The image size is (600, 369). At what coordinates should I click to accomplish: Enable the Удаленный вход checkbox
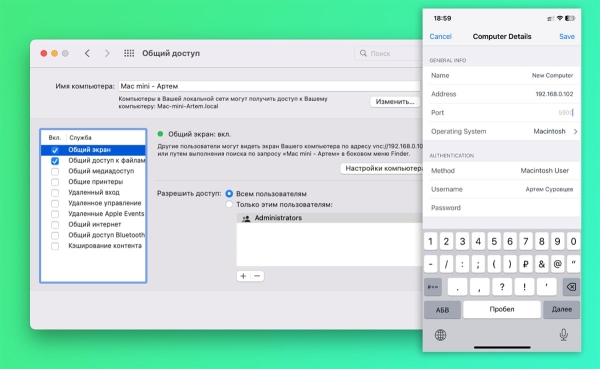[x=55, y=193]
